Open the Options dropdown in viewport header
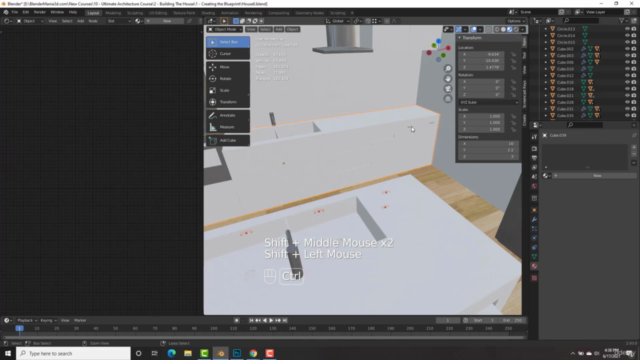 coord(516,21)
